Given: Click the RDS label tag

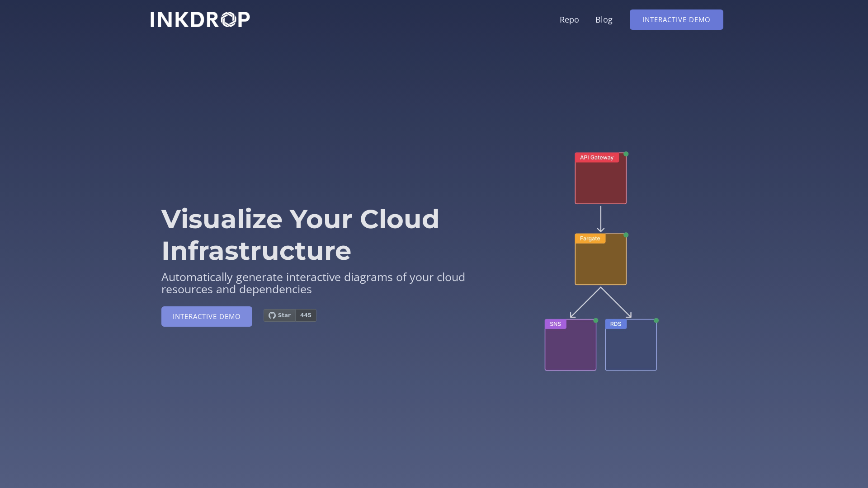Looking at the screenshot, I should 616,324.
